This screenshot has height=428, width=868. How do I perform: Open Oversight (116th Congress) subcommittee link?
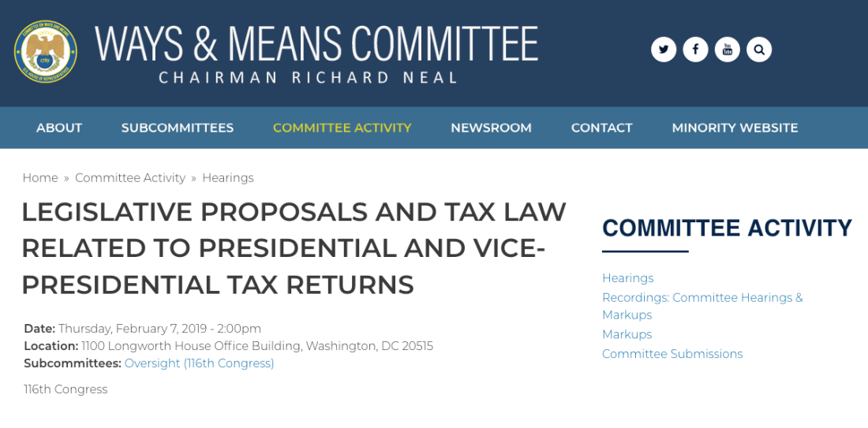coord(200,363)
